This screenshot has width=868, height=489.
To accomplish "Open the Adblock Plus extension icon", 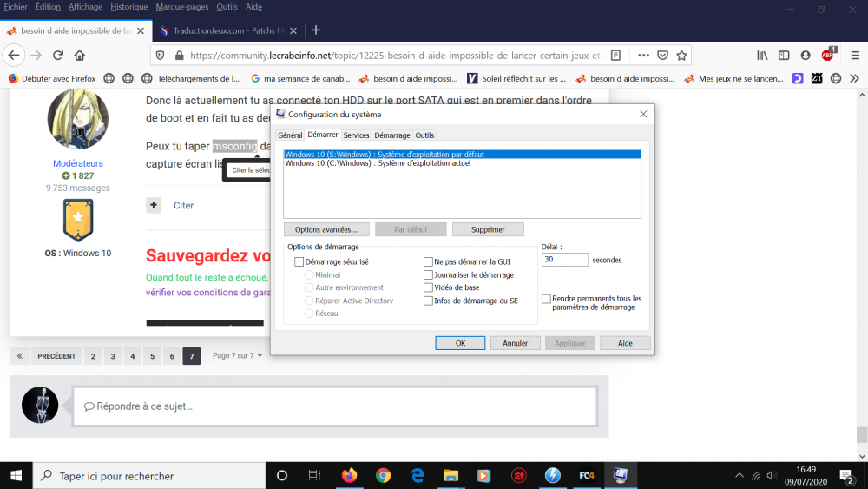I will coord(828,55).
